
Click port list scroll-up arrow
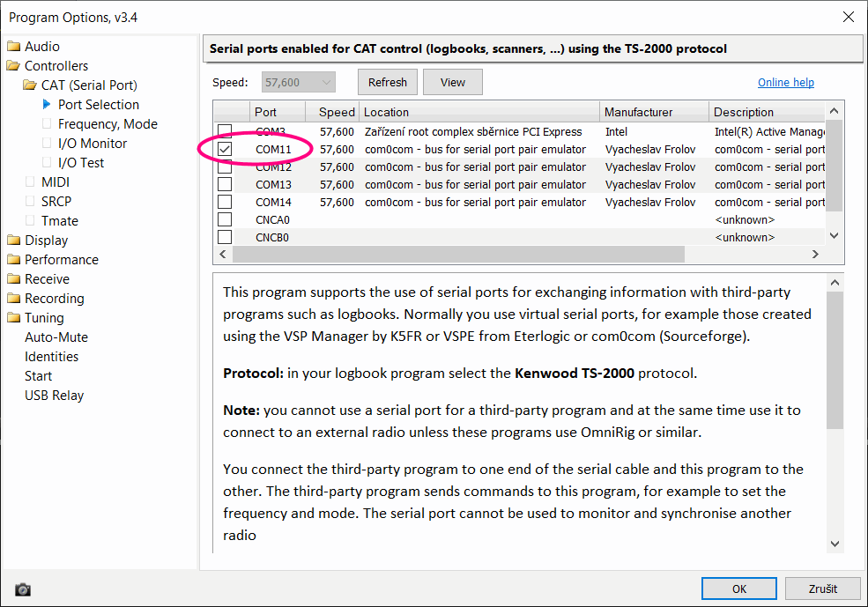(835, 111)
